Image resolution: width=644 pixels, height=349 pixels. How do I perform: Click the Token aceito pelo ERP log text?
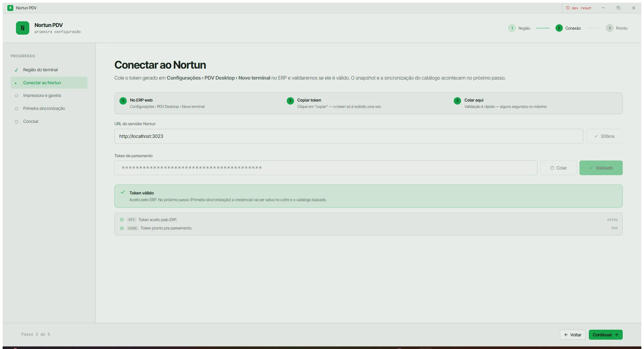point(158,220)
